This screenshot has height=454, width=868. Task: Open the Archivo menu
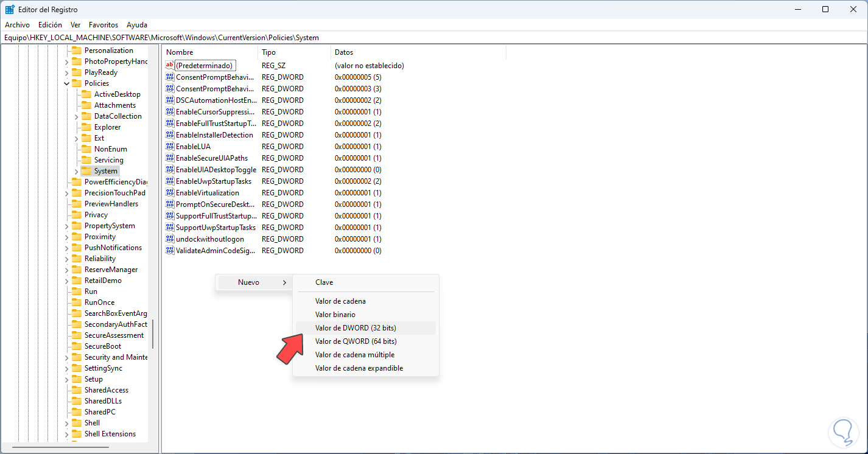[x=17, y=25]
